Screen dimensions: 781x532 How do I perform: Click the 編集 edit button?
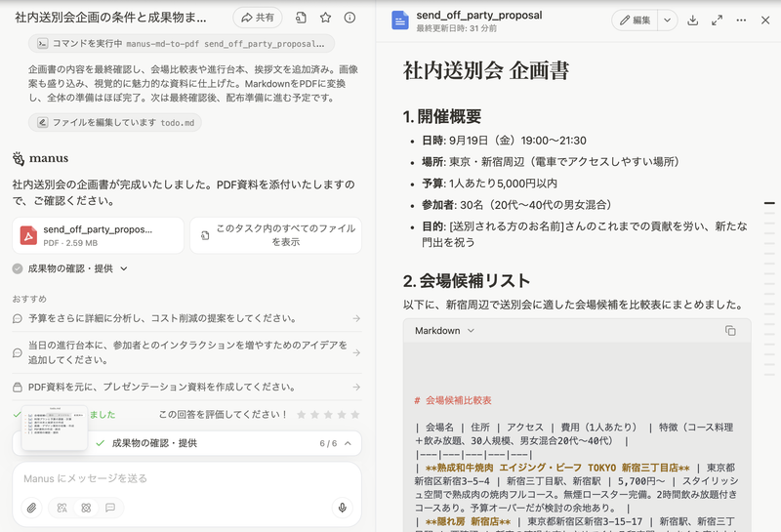[634, 20]
